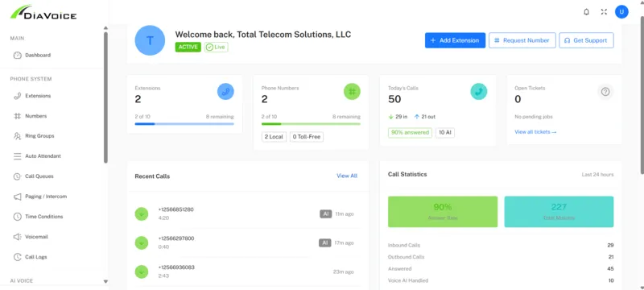
Task: Click the green 90% Answer Rate tile
Action: click(x=443, y=212)
